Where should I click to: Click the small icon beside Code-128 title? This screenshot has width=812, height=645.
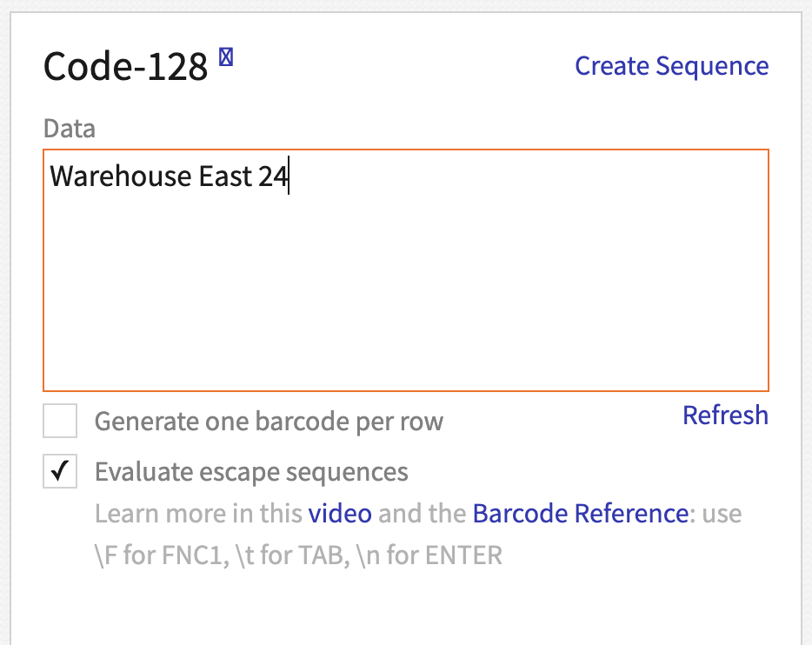tap(226, 58)
